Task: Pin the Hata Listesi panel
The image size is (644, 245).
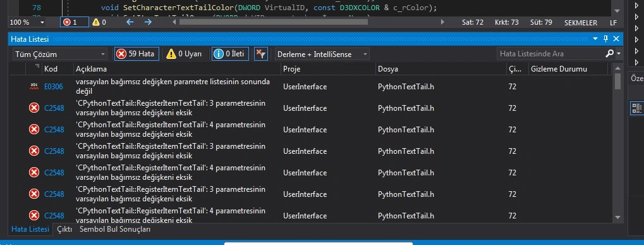Action: tap(606, 39)
